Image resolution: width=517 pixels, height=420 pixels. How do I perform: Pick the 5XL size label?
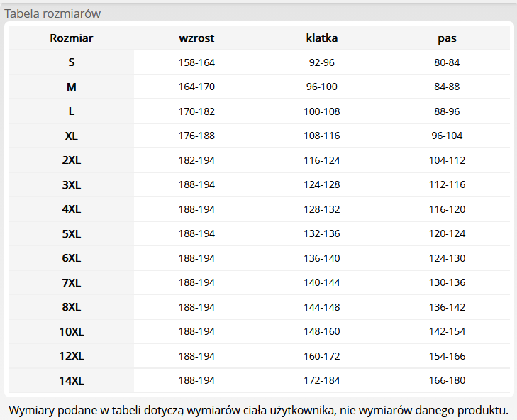pyautogui.click(x=72, y=233)
